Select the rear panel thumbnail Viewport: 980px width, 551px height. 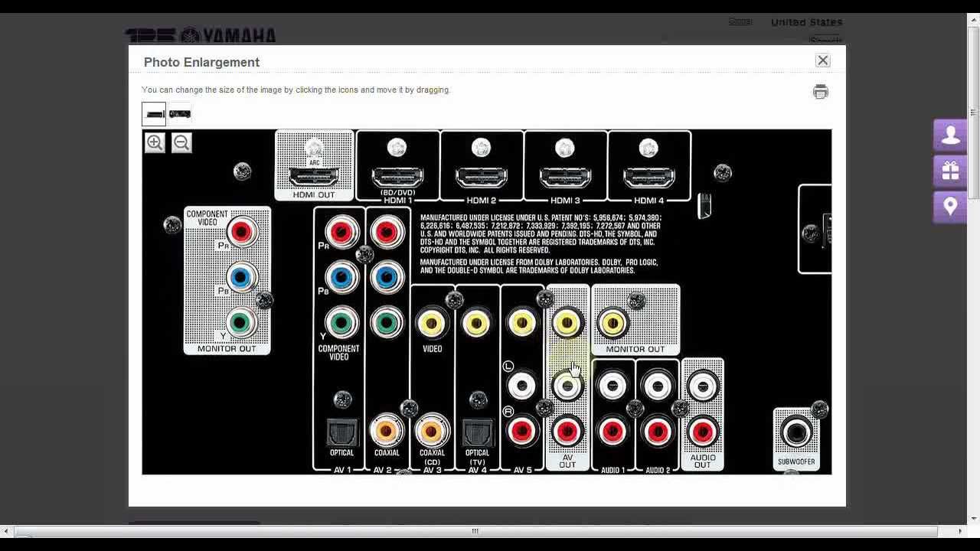pyautogui.click(x=180, y=114)
